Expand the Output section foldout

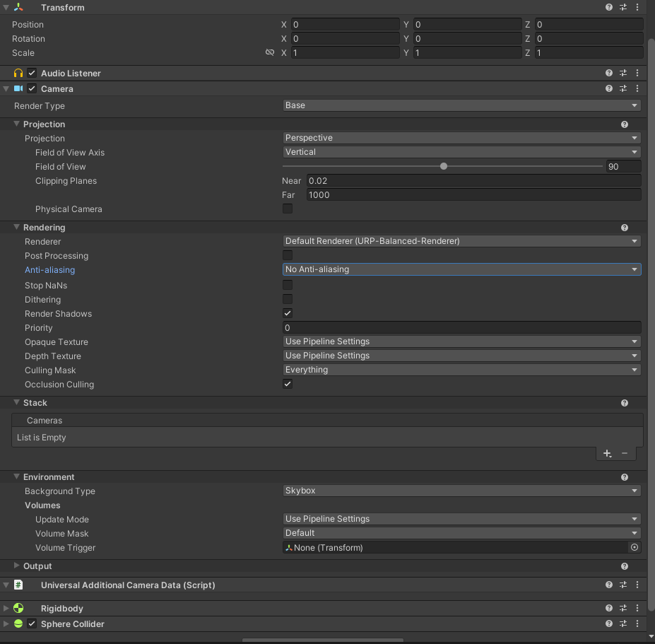(x=17, y=566)
